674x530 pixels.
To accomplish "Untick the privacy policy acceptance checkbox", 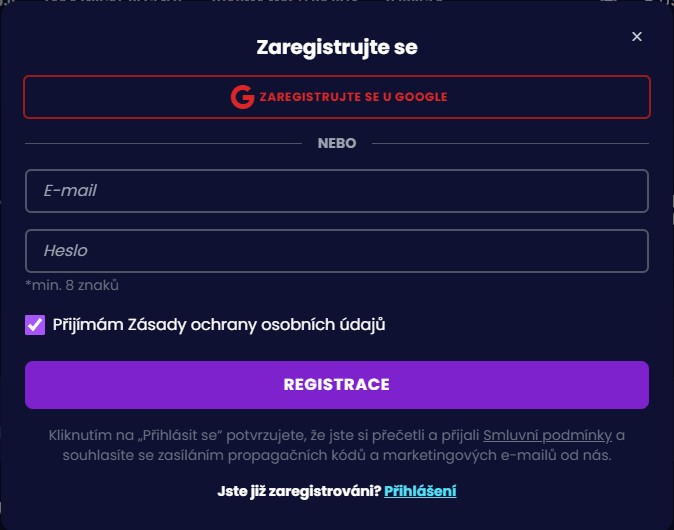I will coord(35,325).
